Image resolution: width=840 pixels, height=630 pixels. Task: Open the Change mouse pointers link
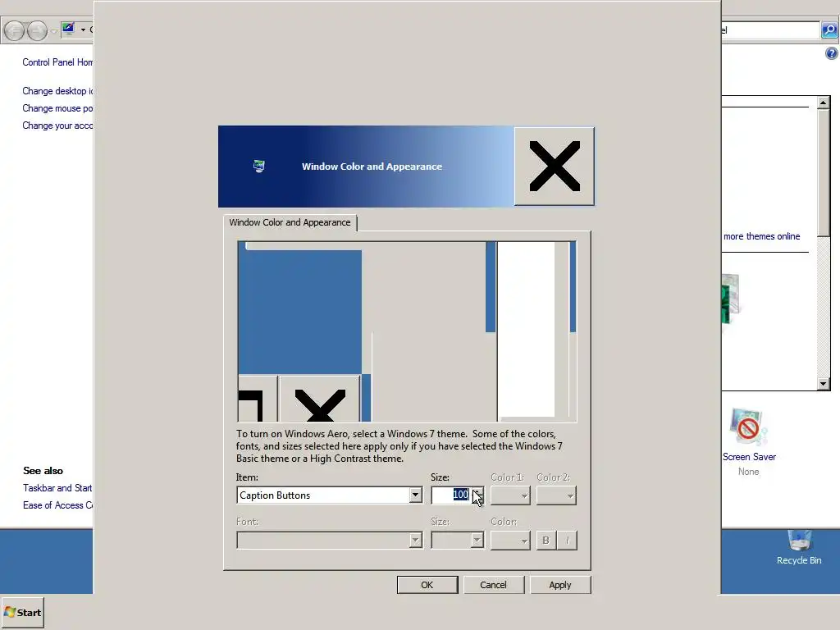coord(57,108)
